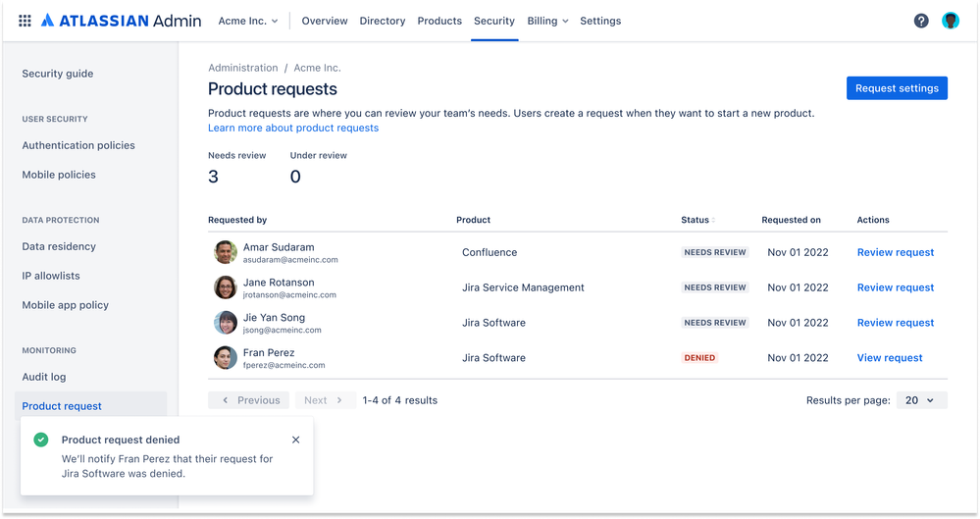
Task: Click the green success checkmark icon
Action: pos(40,440)
